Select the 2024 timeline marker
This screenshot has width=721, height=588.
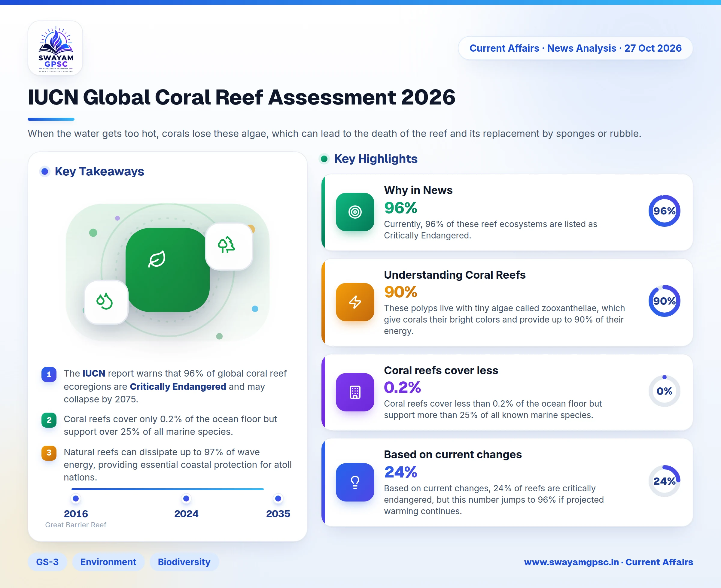(x=186, y=499)
